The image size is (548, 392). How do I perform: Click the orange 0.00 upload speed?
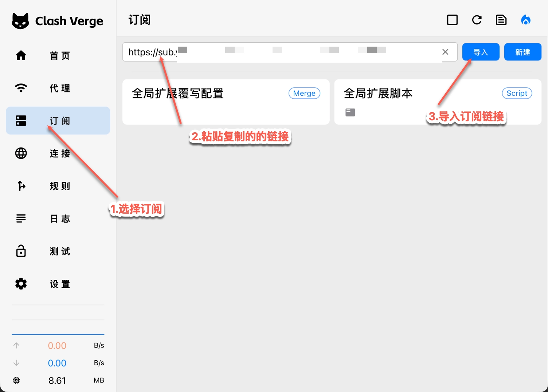(57, 346)
